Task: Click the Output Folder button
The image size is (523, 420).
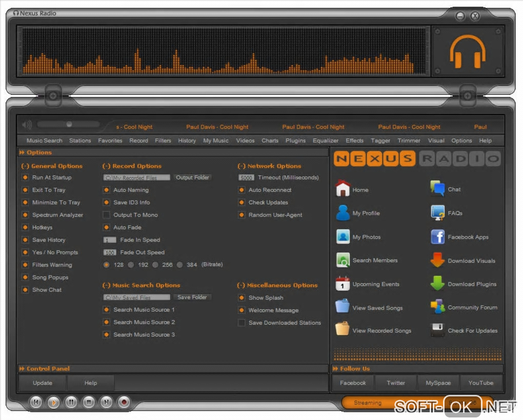Action: [x=192, y=177]
